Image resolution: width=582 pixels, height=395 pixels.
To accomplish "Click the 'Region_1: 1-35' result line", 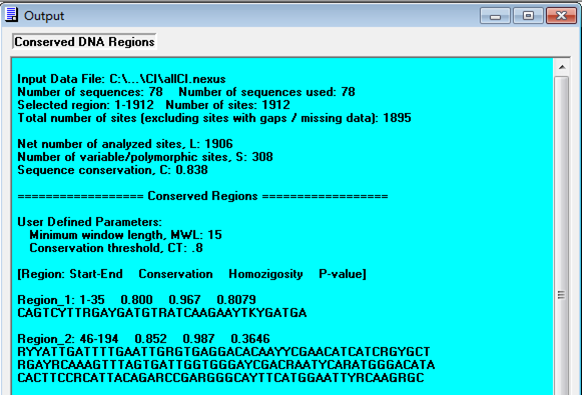I will (x=137, y=300).
